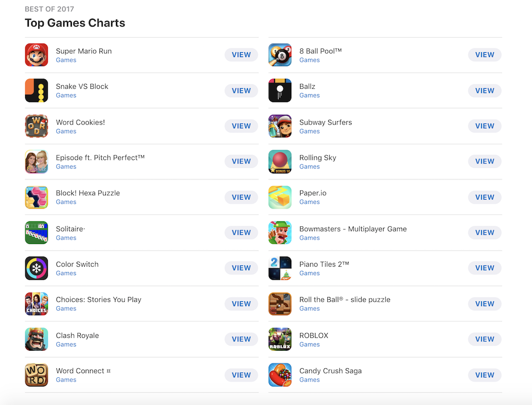Click Games category under Paper.io
Viewport: 532px width, 405px height.
[310, 202]
